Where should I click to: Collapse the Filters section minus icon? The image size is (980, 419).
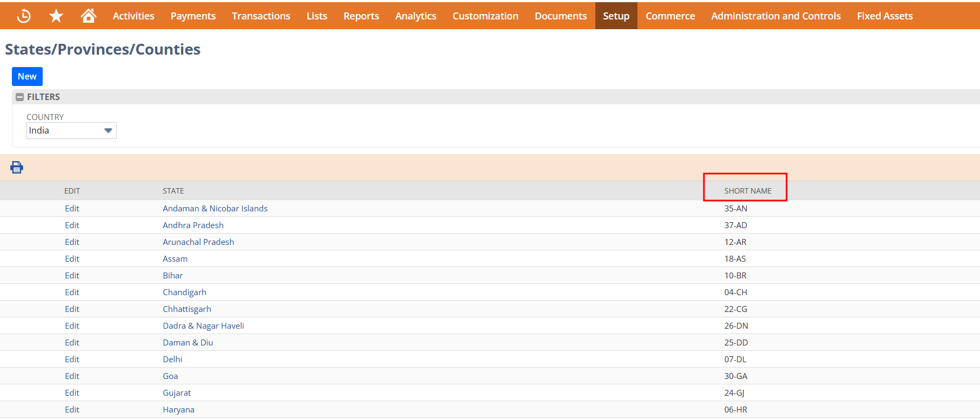20,97
